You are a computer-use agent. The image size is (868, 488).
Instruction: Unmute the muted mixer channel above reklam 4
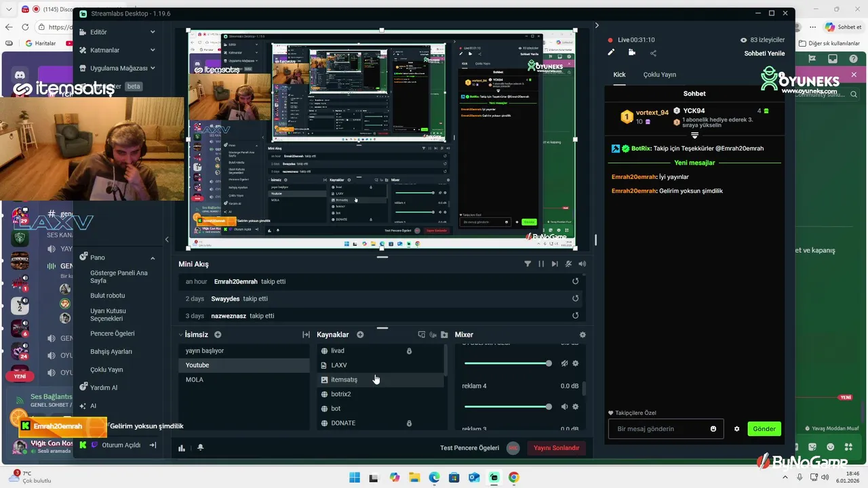[x=564, y=363]
